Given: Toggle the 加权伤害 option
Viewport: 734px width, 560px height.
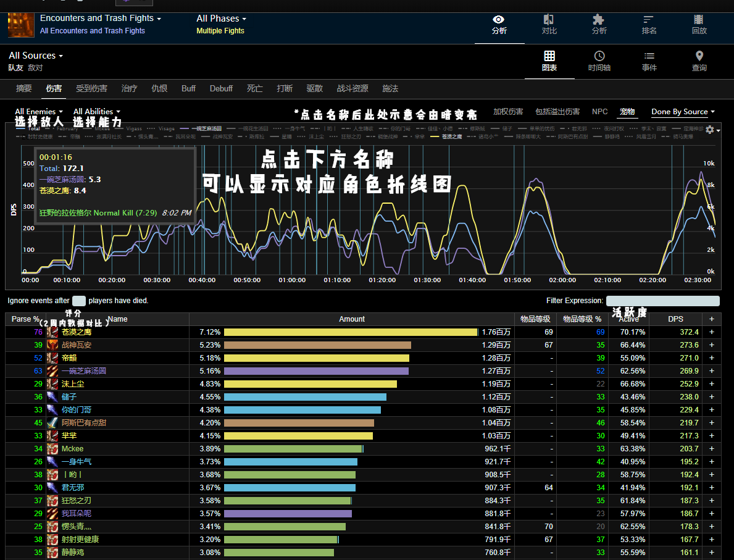Looking at the screenshot, I should [x=508, y=112].
